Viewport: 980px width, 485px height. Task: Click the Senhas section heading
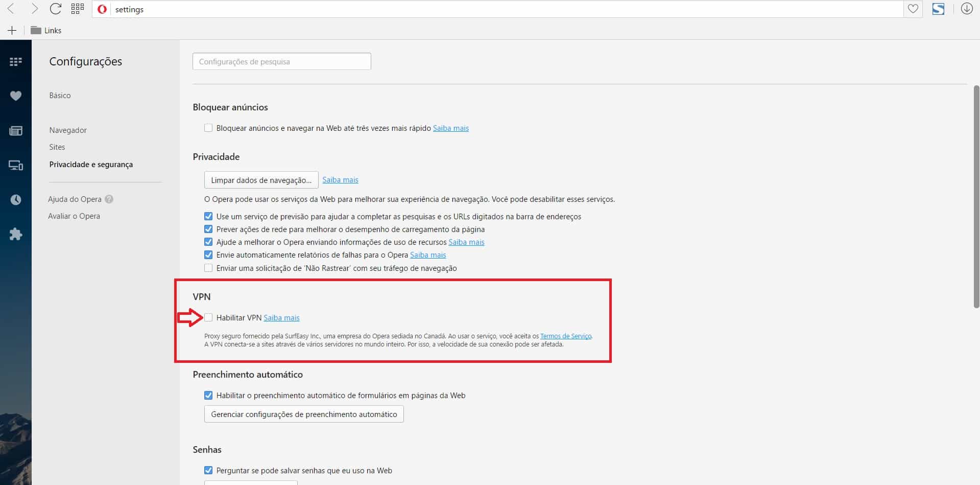coord(207,449)
